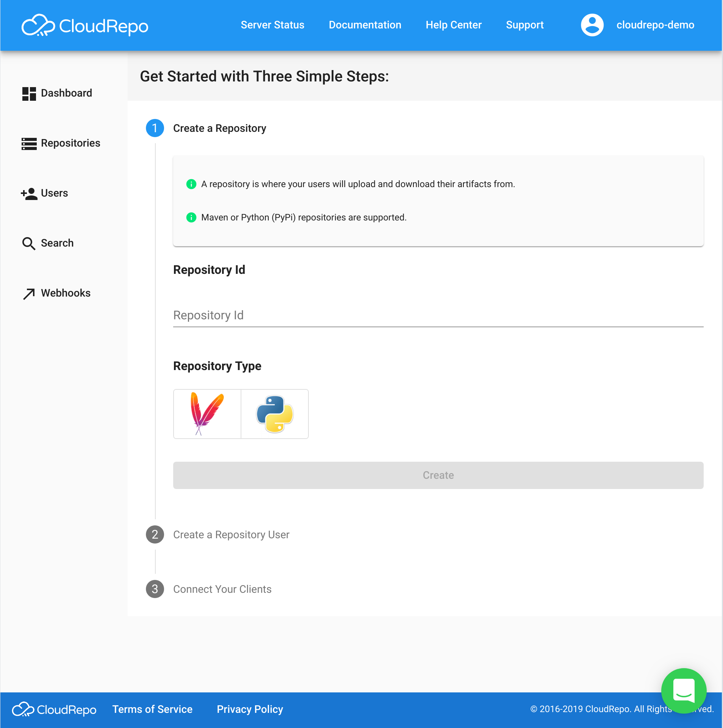Click the step 1 number circle

point(155,128)
